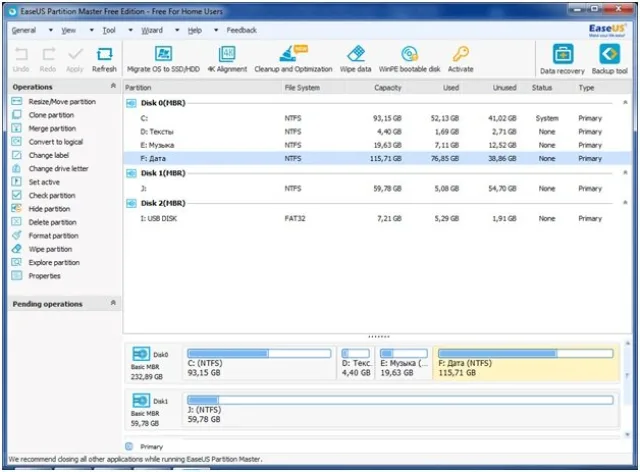The height and width of the screenshot is (472, 640).
Task: Select the F: Дата partition row
Action: pyautogui.click(x=376, y=158)
